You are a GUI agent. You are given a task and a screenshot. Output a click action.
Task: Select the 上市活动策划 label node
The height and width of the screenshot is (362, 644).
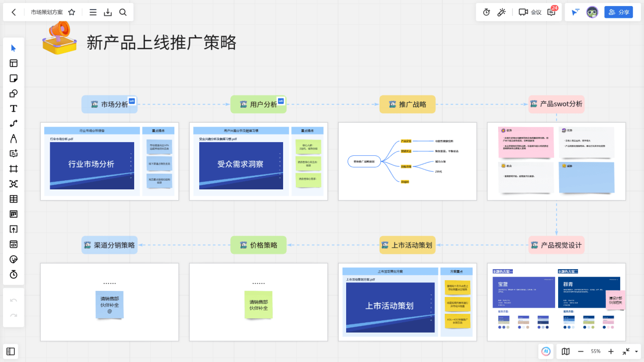click(x=408, y=245)
